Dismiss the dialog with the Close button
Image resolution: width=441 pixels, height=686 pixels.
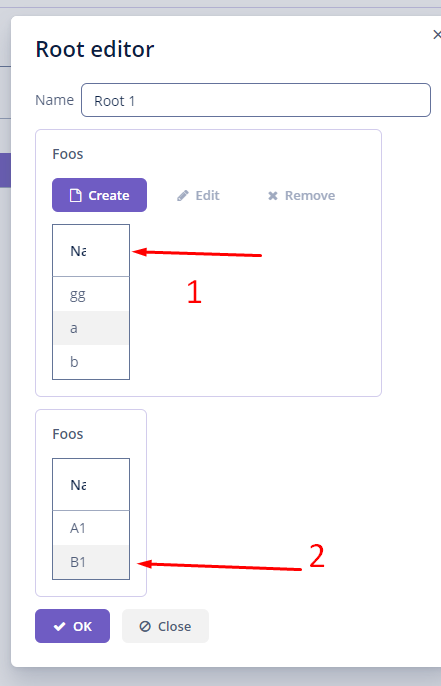[165, 626]
